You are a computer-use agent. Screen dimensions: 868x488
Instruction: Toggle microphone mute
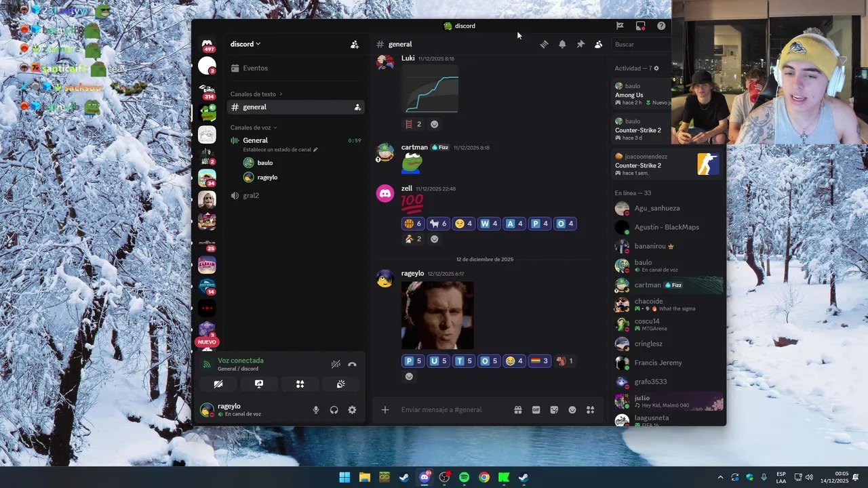315,409
